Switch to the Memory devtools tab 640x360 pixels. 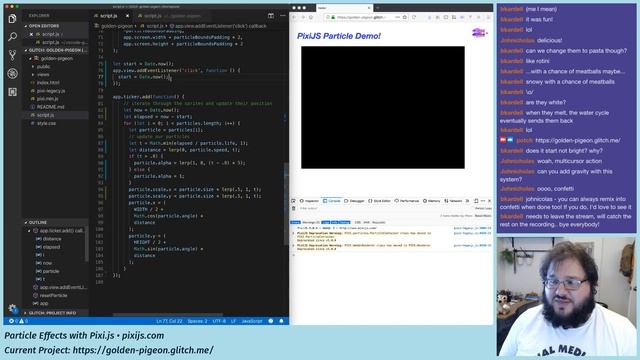click(x=431, y=201)
